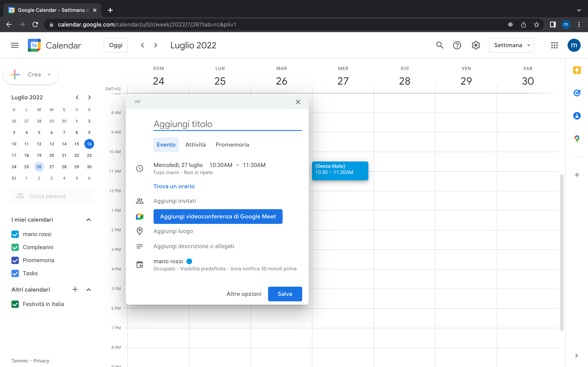This screenshot has height=367, width=588.
Task: Open the Settimana view dropdown
Action: tap(511, 45)
